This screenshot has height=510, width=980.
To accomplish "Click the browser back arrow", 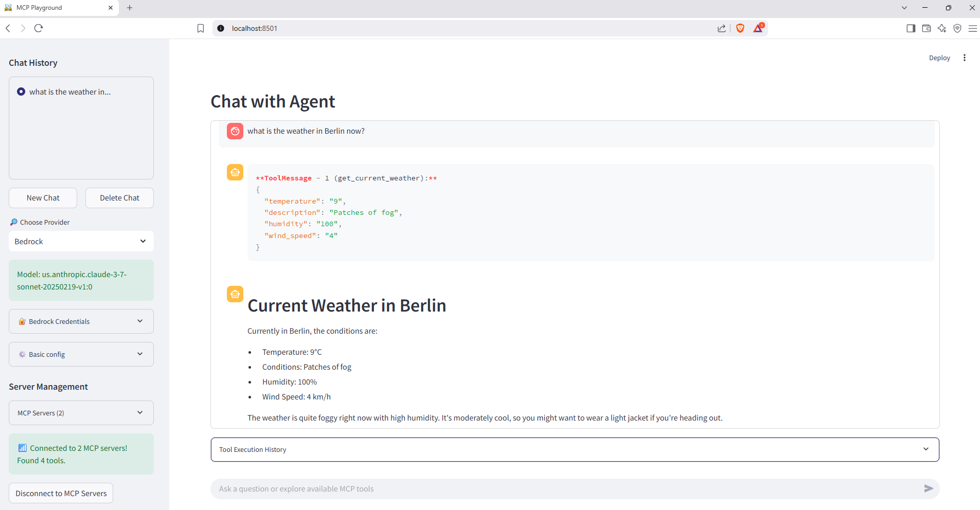I will 8,28.
